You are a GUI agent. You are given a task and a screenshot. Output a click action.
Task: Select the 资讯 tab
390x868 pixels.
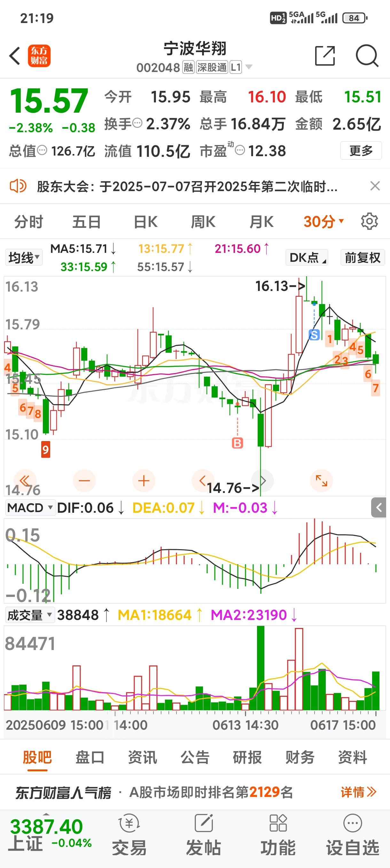click(142, 758)
